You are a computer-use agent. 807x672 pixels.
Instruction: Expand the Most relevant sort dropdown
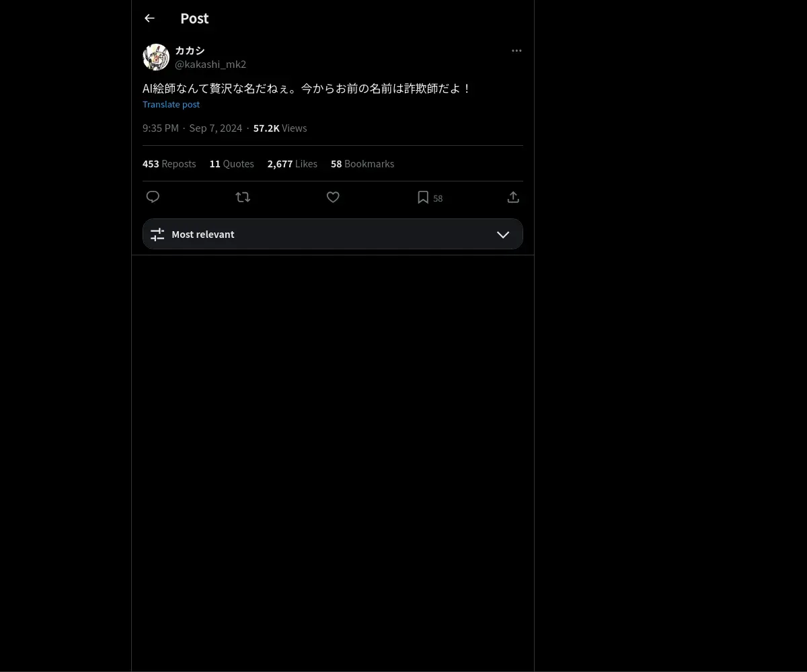pyautogui.click(x=333, y=234)
